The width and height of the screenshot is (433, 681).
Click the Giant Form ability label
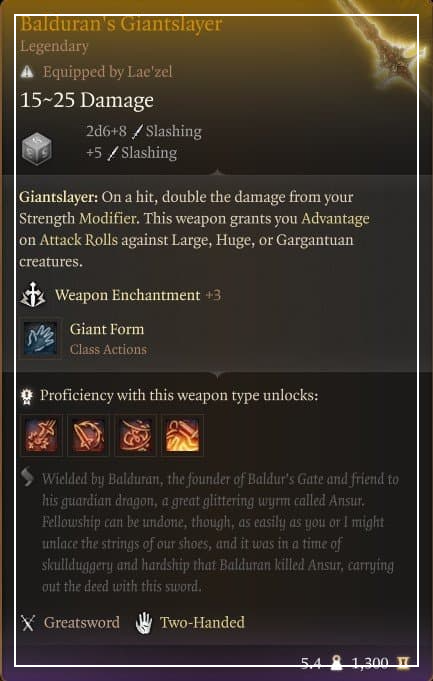[x=107, y=329]
